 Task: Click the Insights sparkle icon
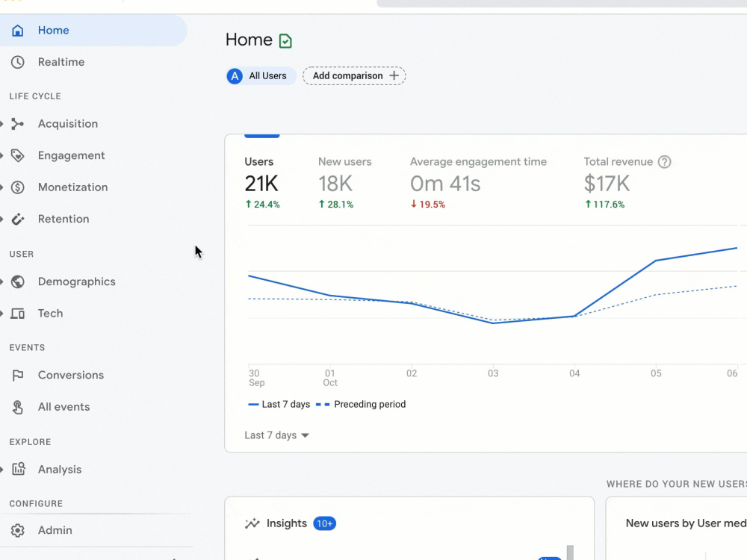252,523
